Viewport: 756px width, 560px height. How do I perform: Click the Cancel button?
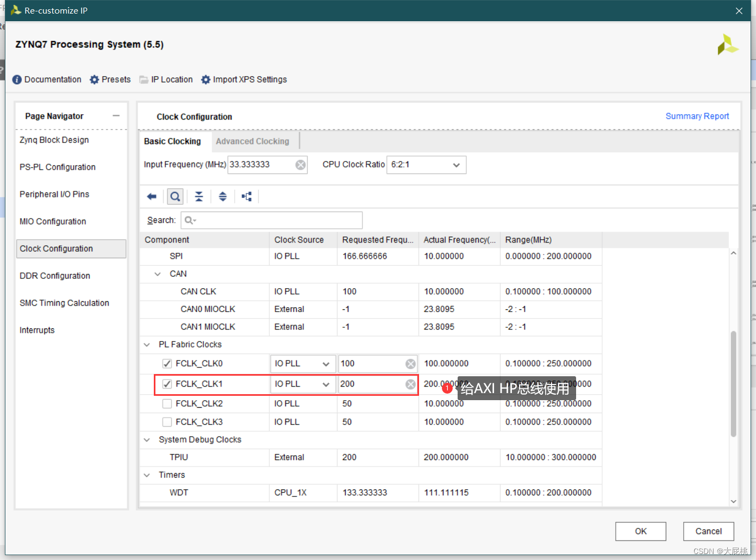click(x=709, y=531)
